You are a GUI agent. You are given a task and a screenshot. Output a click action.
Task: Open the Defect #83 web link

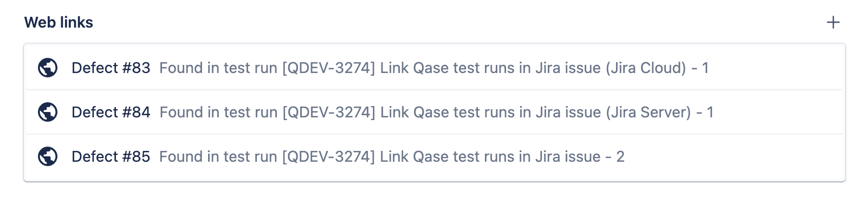pyautogui.click(x=111, y=68)
